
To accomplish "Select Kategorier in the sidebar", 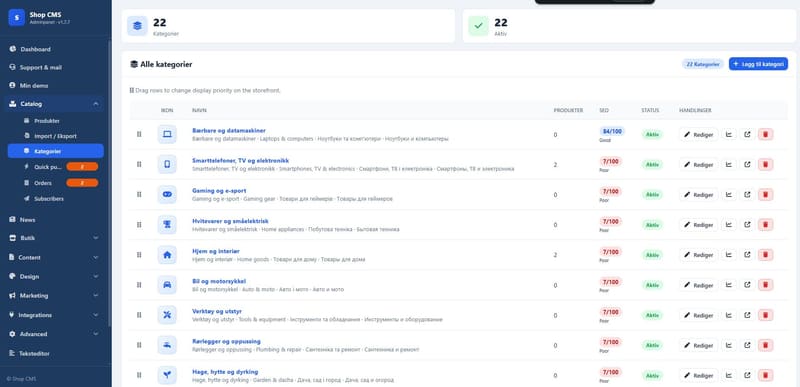I will click(x=56, y=151).
